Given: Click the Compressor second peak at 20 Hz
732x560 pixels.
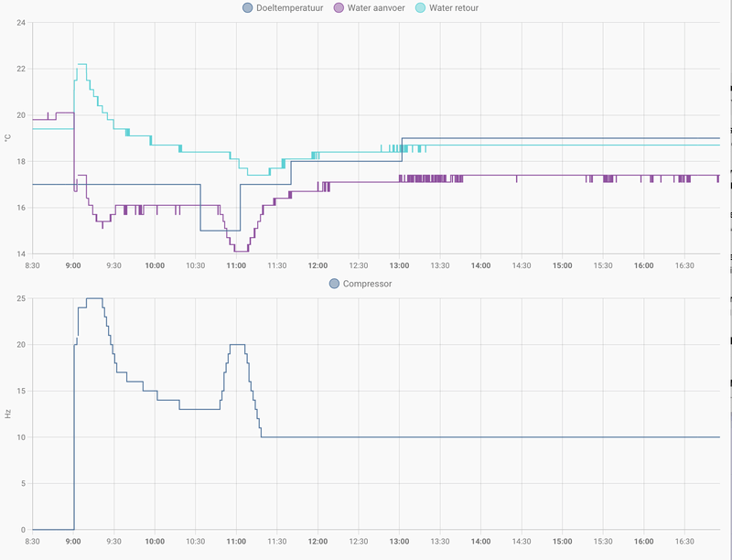Looking at the screenshot, I should pyautogui.click(x=237, y=345).
